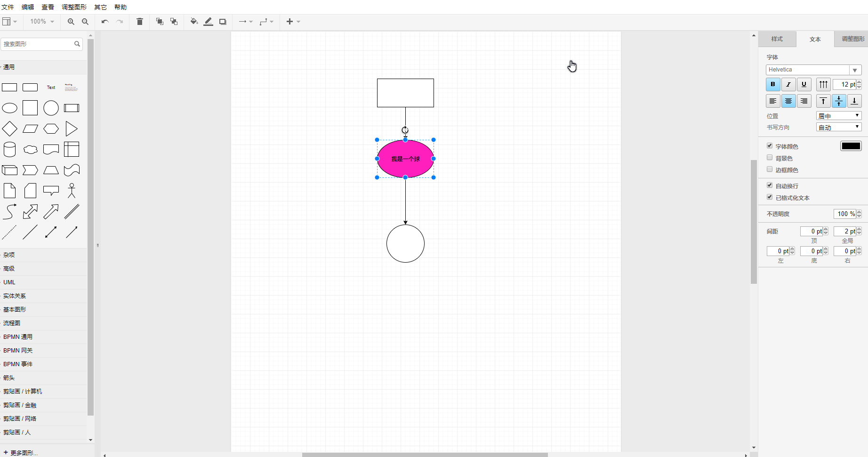Viewport: 868px width, 457px height.
Task: Open the 编辑 menu
Action: coord(28,7)
